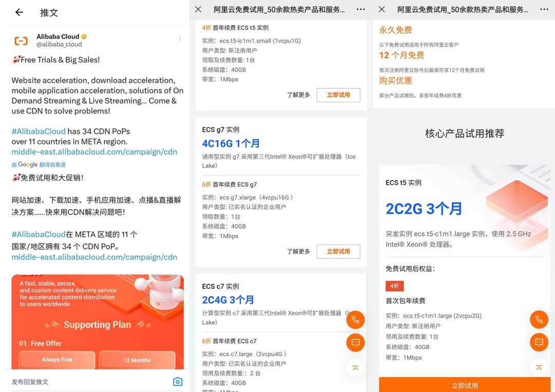Click 推文 title in tweet header
This screenshot has height=392, width=555.
pyautogui.click(x=49, y=13)
